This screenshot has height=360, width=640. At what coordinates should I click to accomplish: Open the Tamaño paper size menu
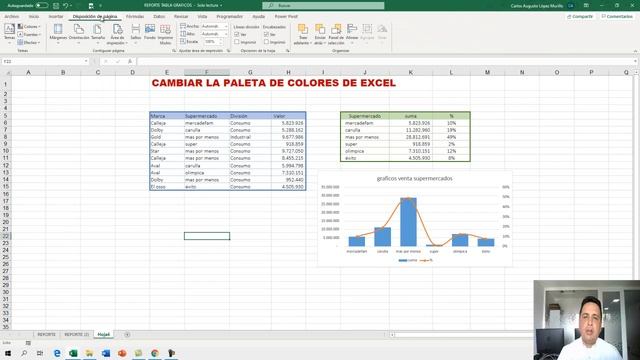(x=98, y=33)
